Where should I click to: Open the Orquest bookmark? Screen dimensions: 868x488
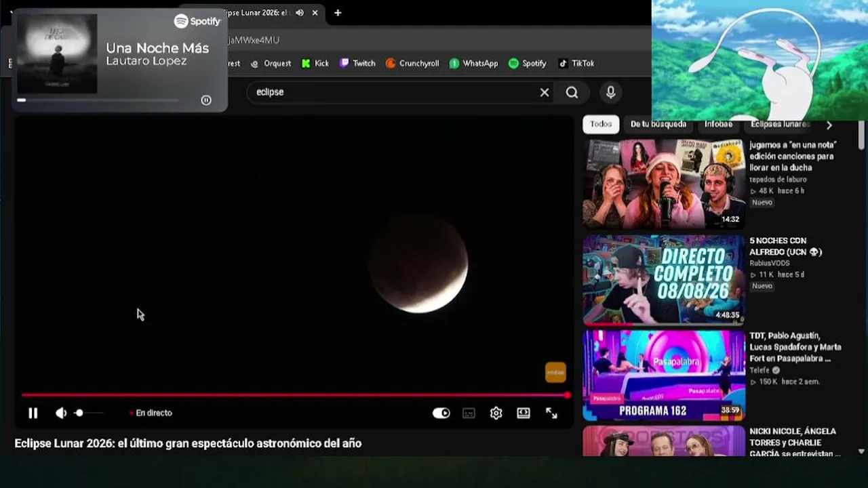271,63
